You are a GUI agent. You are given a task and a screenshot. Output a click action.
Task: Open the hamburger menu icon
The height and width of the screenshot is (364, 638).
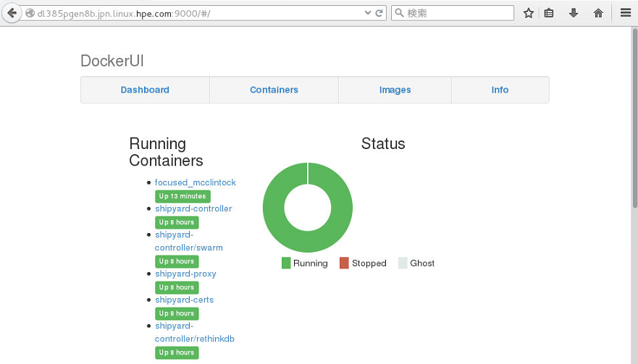(626, 13)
